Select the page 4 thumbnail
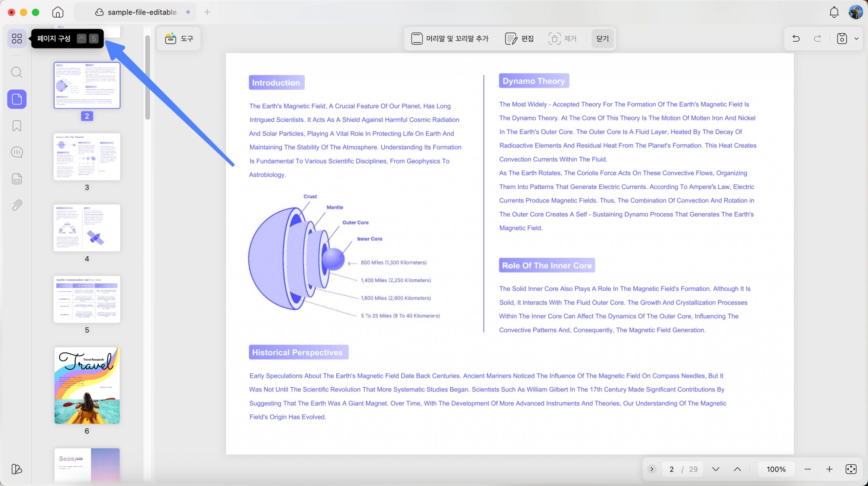868x486 pixels. [87, 228]
